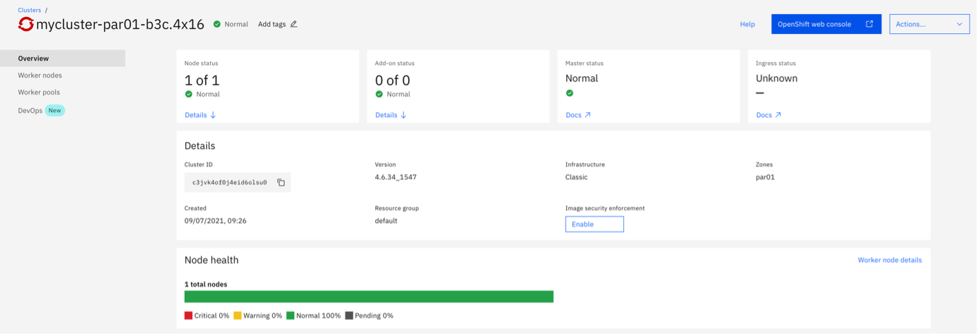This screenshot has height=336, width=980.
Task: Click the Infrastructure value Classic
Action: point(577,177)
